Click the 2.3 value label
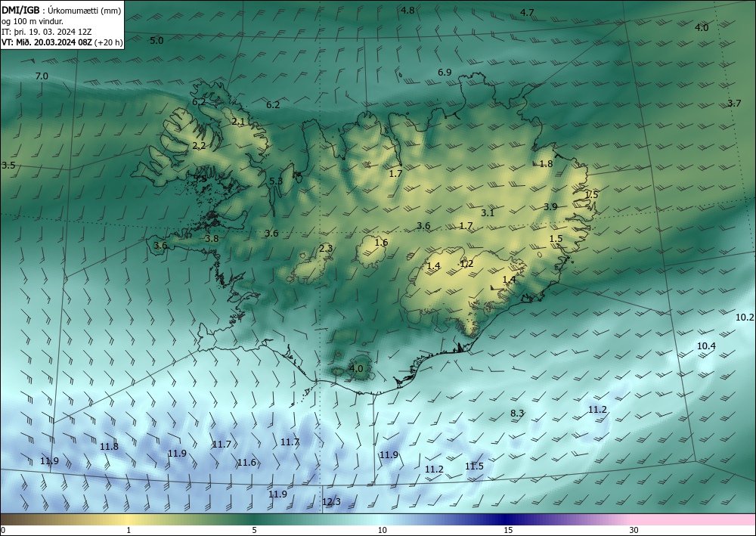 coord(326,249)
